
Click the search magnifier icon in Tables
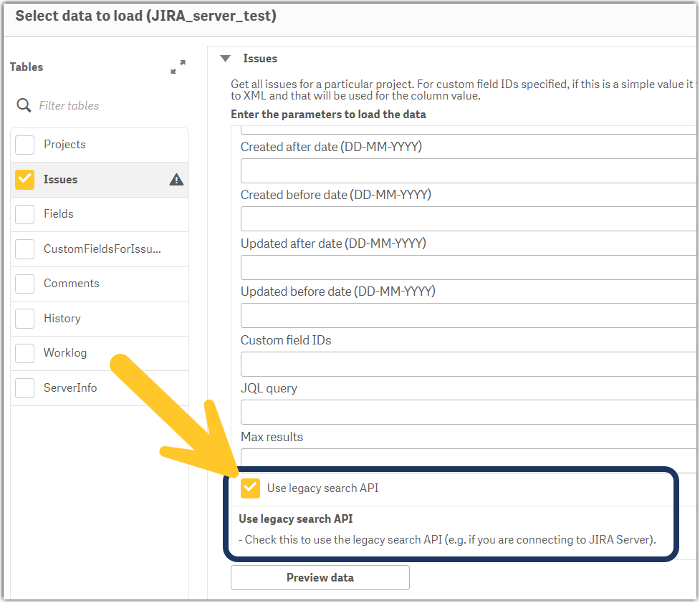(x=24, y=105)
